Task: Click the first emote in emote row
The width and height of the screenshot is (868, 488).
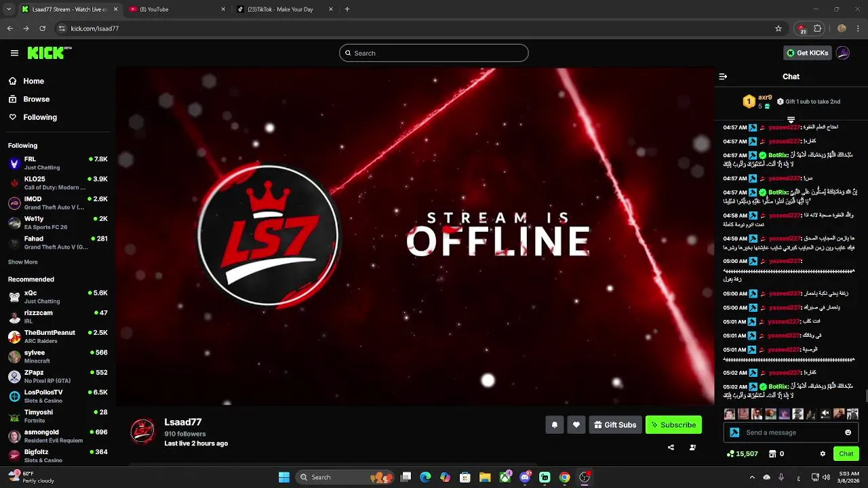Action: pyautogui.click(x=730, y=413)
